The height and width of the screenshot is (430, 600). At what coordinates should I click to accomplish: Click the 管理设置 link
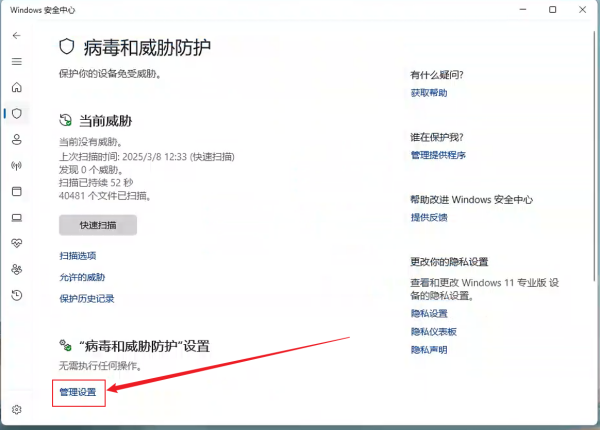tap(78, 392)
